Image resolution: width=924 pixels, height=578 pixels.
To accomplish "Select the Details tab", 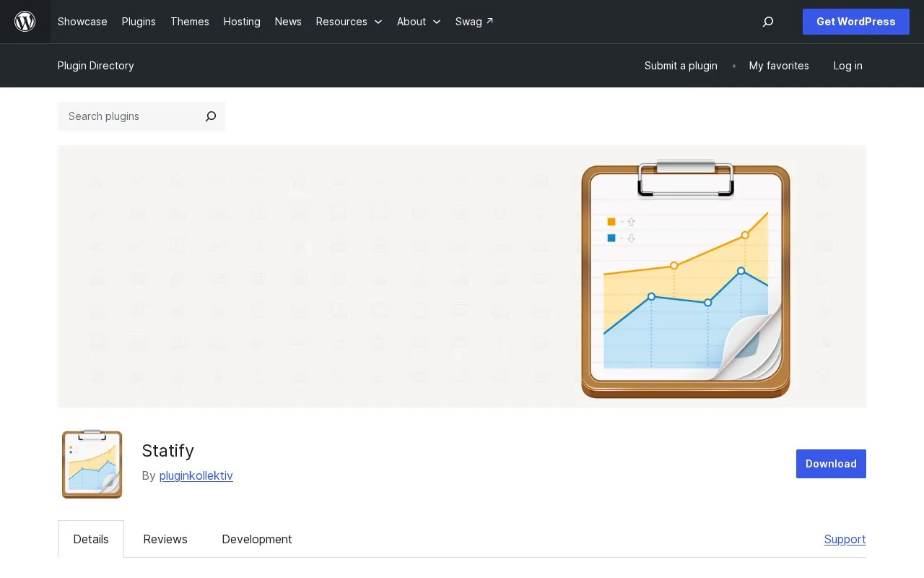I will point(91,539).
